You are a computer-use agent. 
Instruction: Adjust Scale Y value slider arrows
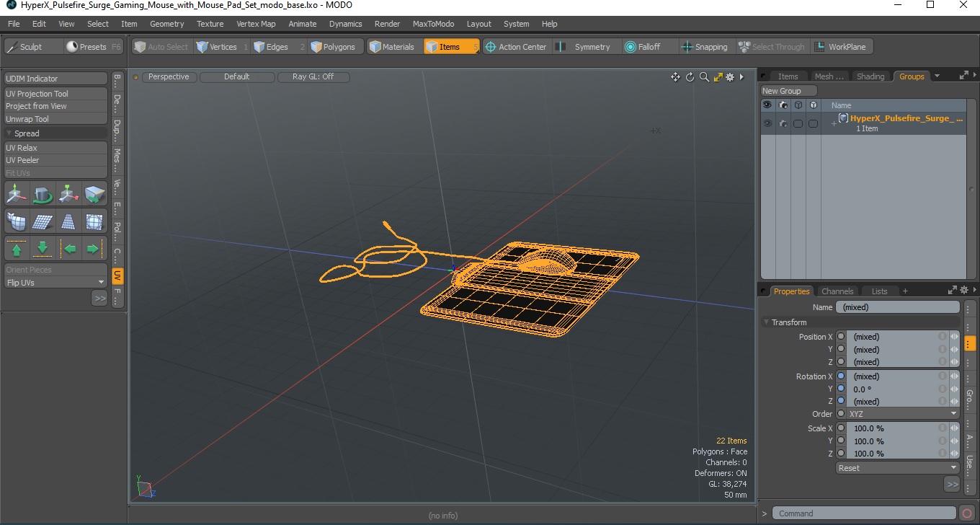(x=954, y=441)
